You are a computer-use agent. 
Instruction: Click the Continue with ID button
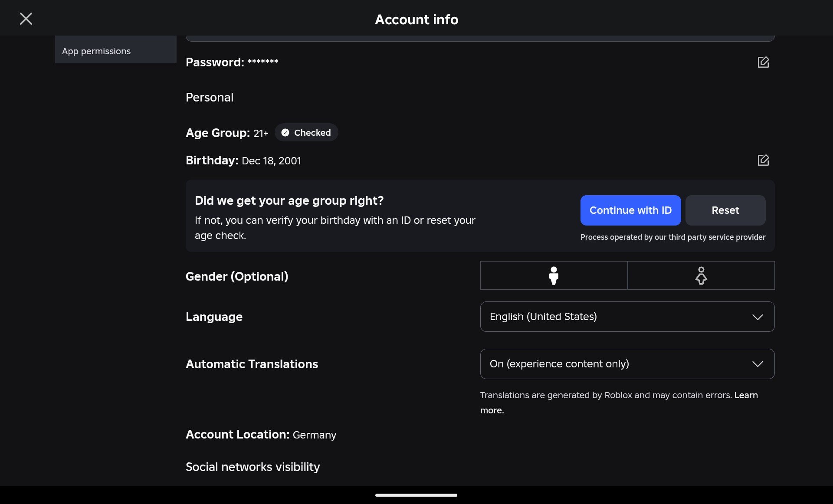[630, 210]
